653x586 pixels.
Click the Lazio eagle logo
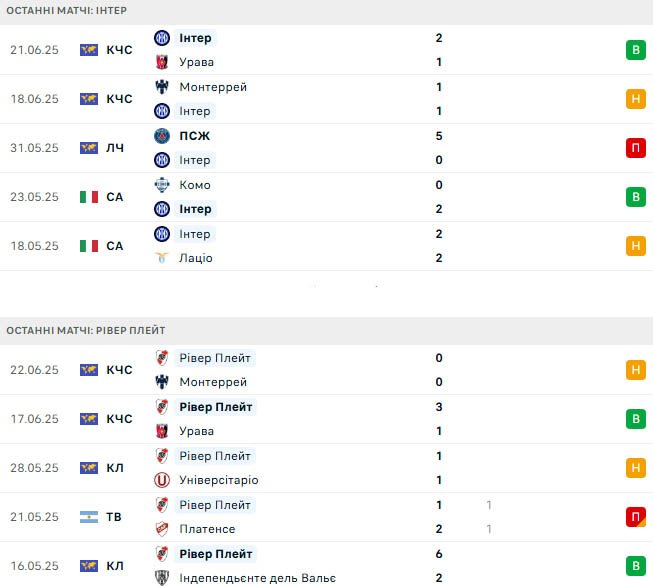162,258
